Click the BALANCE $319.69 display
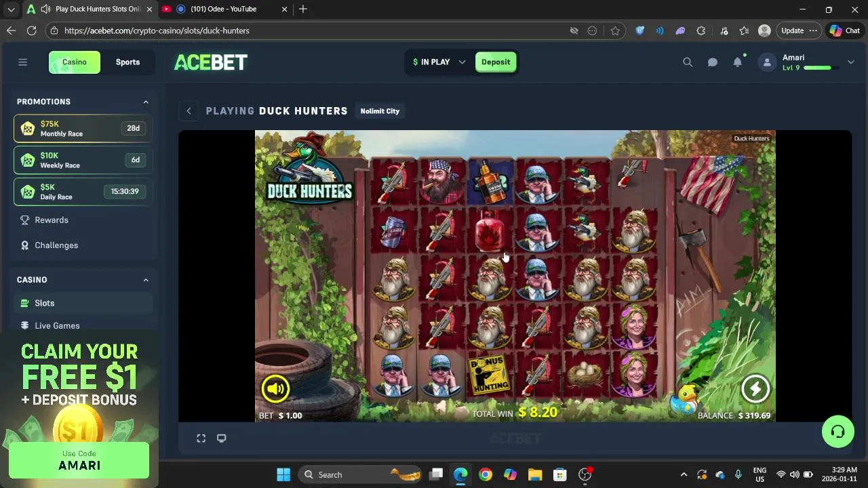This screenshot has height=488, width=868. (734, 415)
